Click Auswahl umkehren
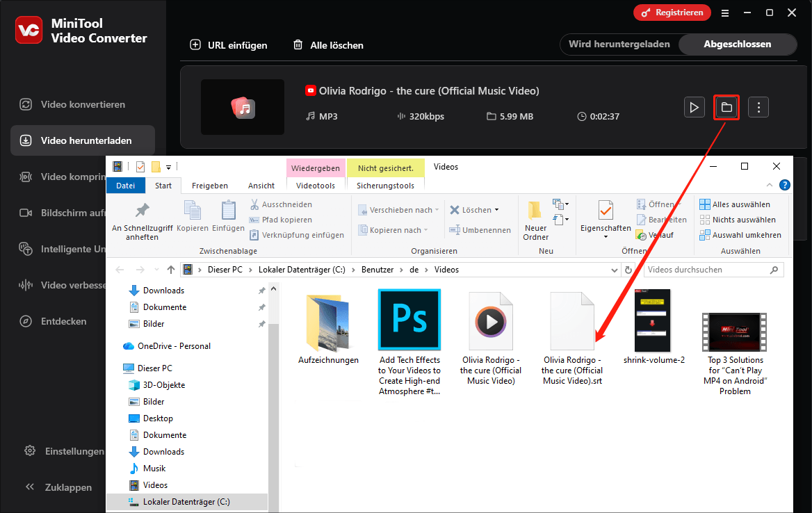The height and width of the screenshot is (513, 812). click(x=740, y=235)
